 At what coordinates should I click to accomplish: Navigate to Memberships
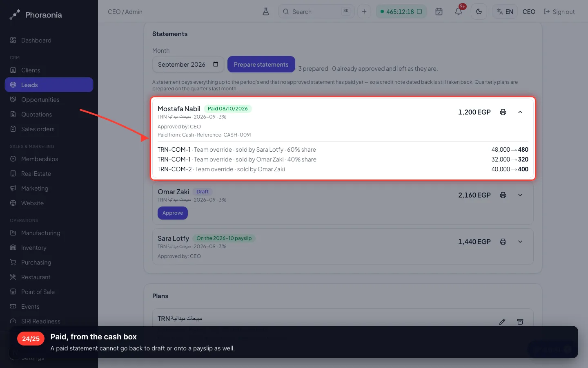pos(49,159)
